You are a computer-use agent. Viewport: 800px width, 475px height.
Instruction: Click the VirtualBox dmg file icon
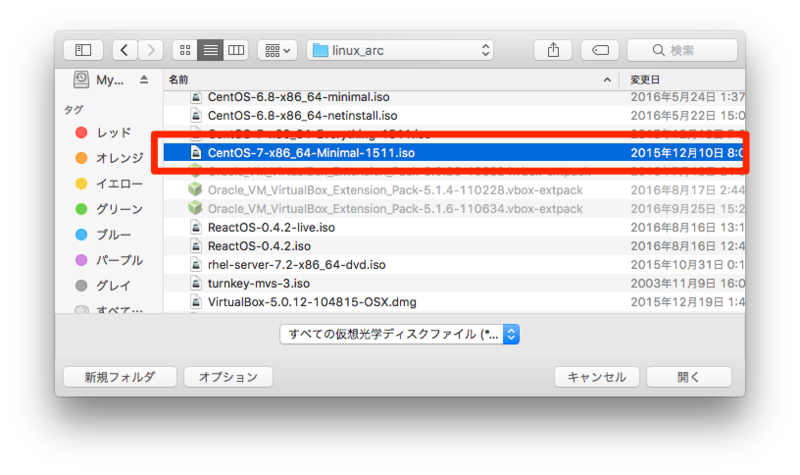pyautogui.click(x=196, y=302)
